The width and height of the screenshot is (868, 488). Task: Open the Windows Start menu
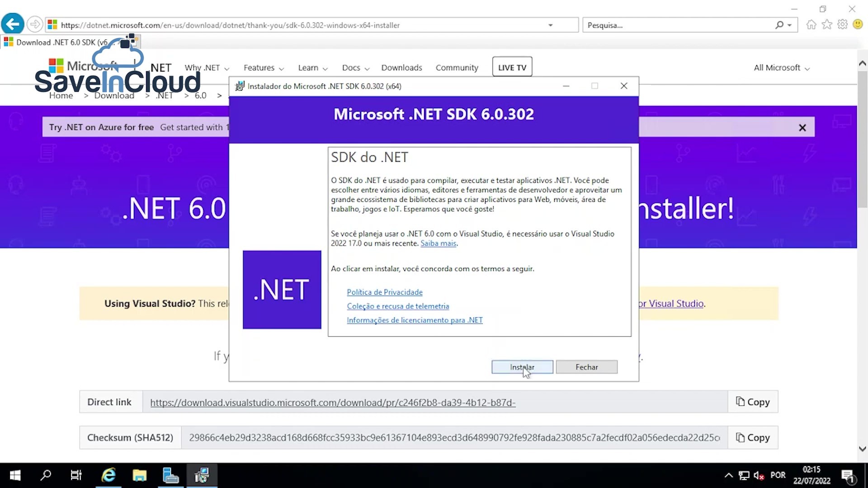tap(15, 475)
